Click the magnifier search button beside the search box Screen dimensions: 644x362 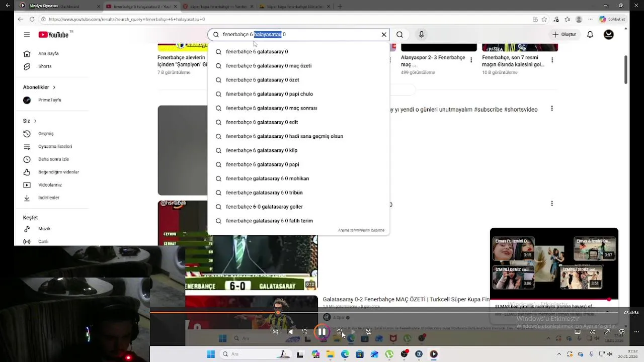(399, 35)
